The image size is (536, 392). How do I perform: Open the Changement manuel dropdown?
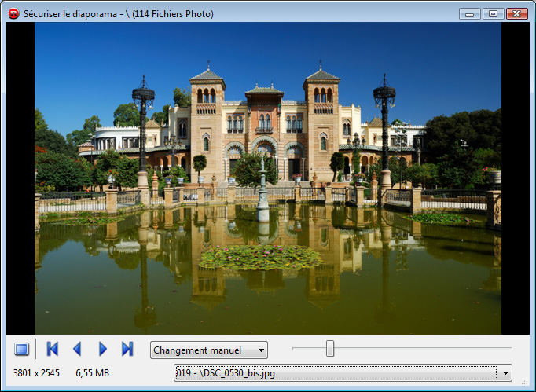[x=209, y=350]
